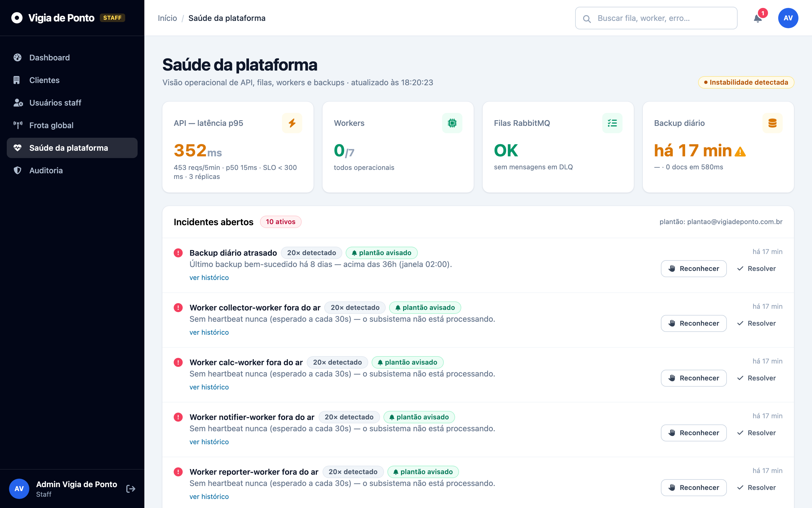Open ver histórico for collector-worker incident

209,332
